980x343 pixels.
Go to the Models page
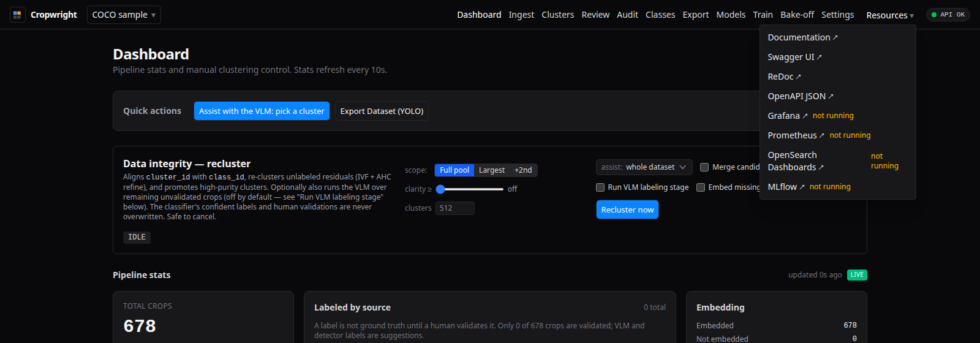[731, 15]
